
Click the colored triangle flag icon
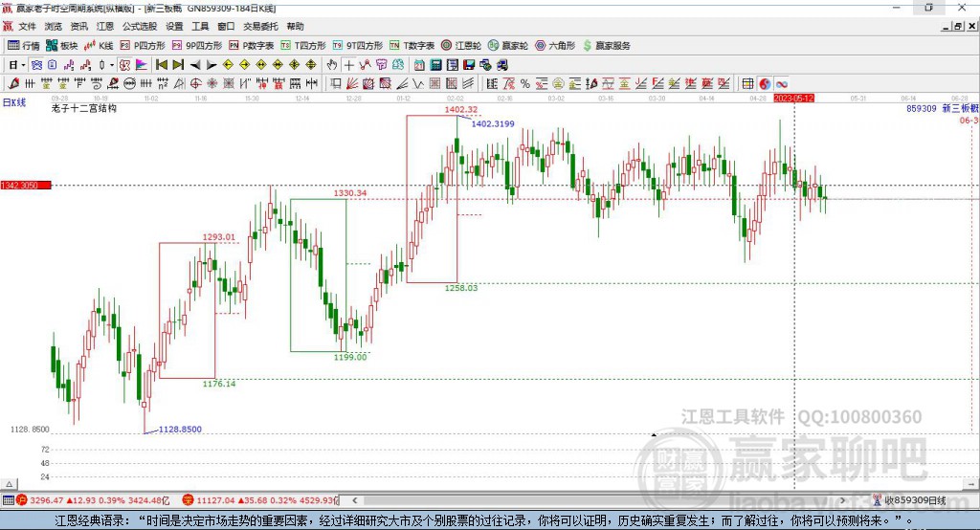142,65
